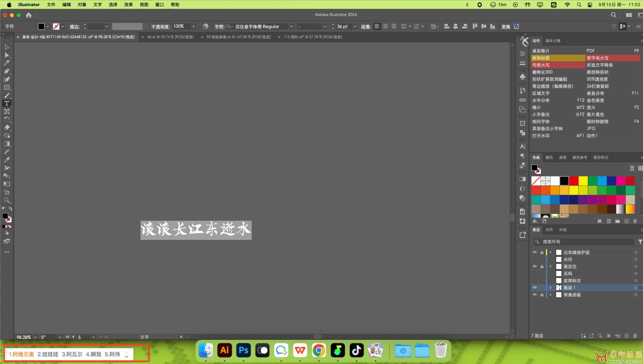The image size is (643, 364).
Task: Hide the 图层 1 layer
Action: (x=534, y=288)
